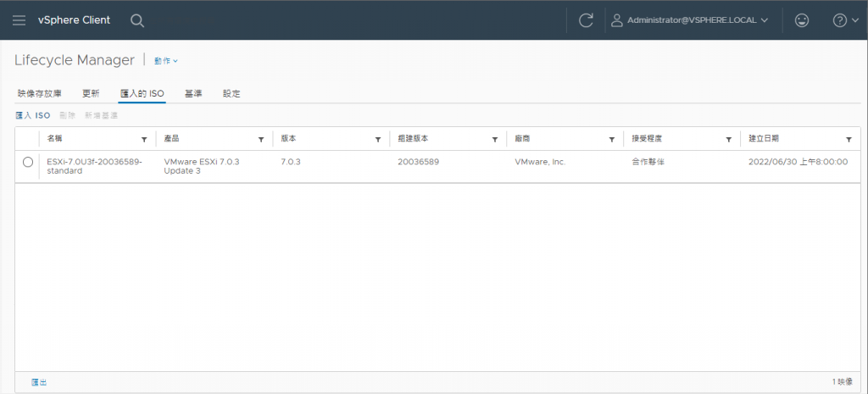Switch to the 基準 tab
The height and width of the screenshot is (394, 868).
pos(193,93)
